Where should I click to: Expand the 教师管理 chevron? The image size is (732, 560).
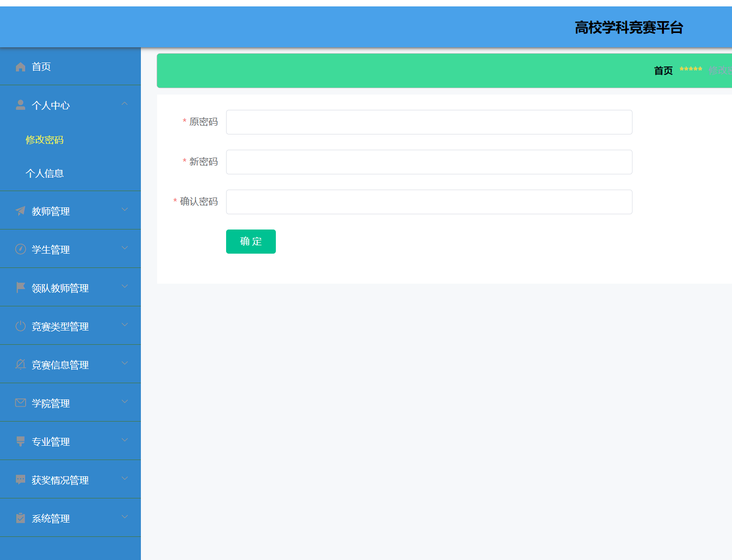(125, 209)
